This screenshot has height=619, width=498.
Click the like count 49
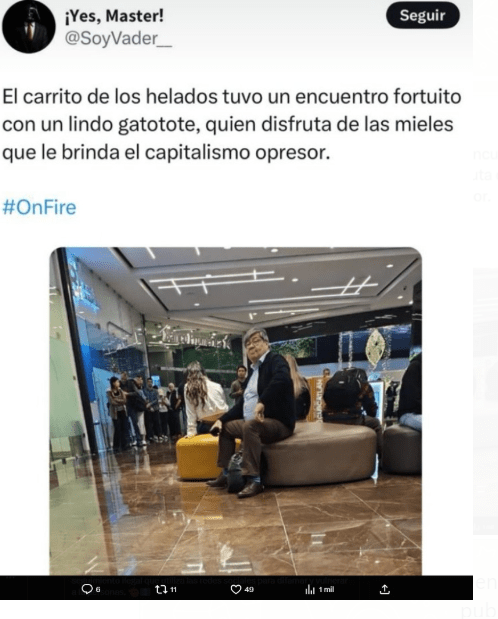[249, 589]
